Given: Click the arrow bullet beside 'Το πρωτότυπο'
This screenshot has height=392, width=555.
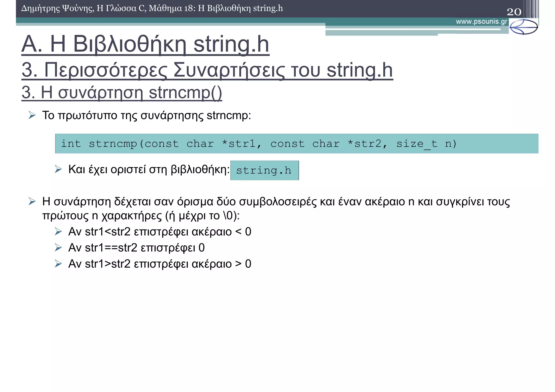Looking at the screenshot, I should point(32,115).
